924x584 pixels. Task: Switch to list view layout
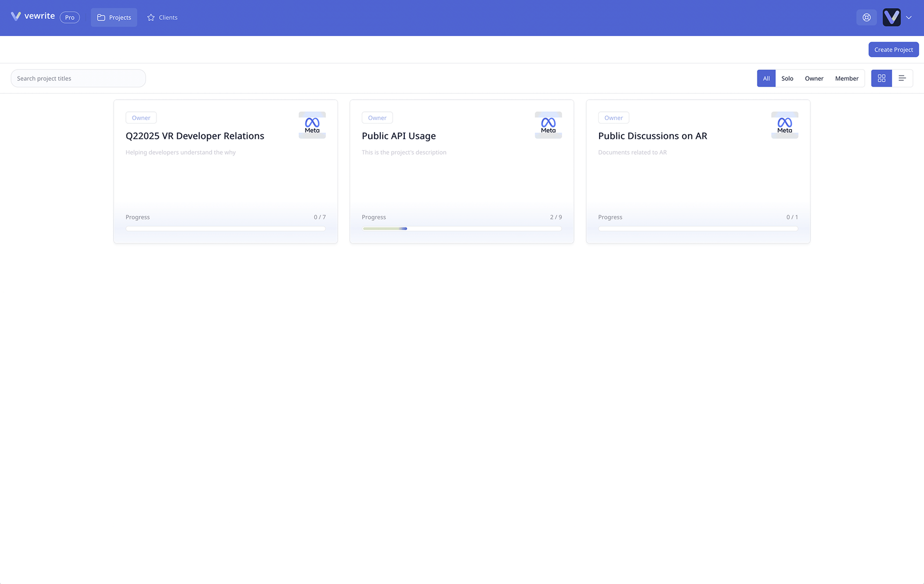[x=902, y=78]
